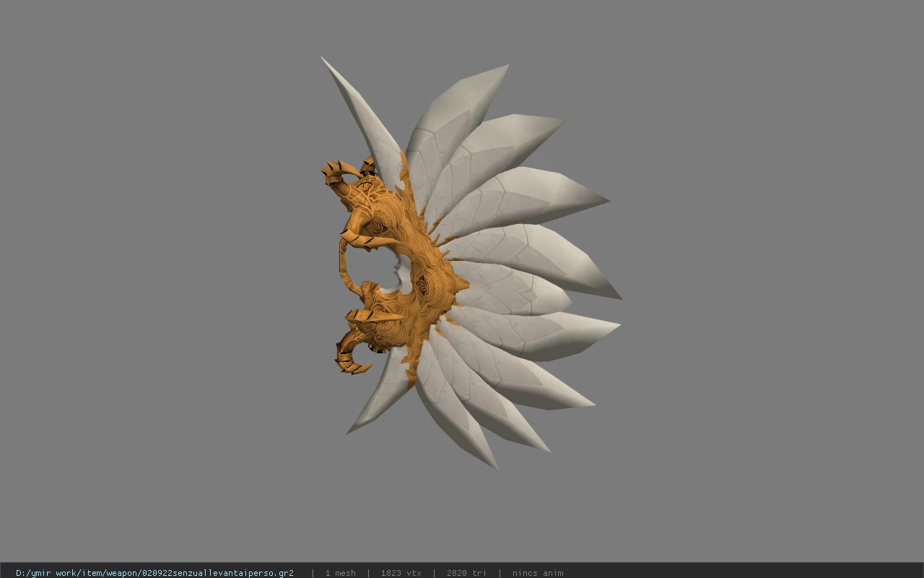
Task: Click the "1823 vtx" vertex count
Action: coord(401,573)
